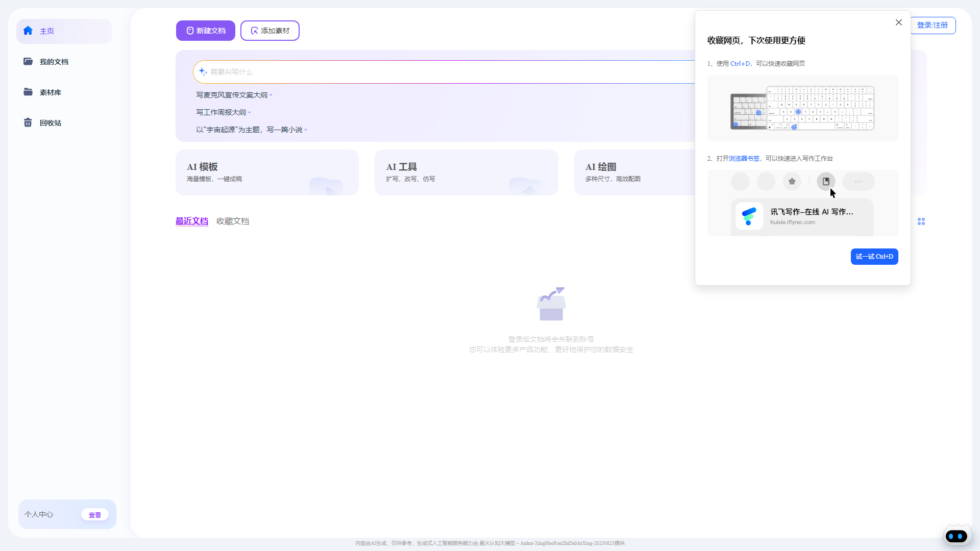Click 新建文档 button
This screenshot has height=551, width=980.
click(x=205, y=31)
